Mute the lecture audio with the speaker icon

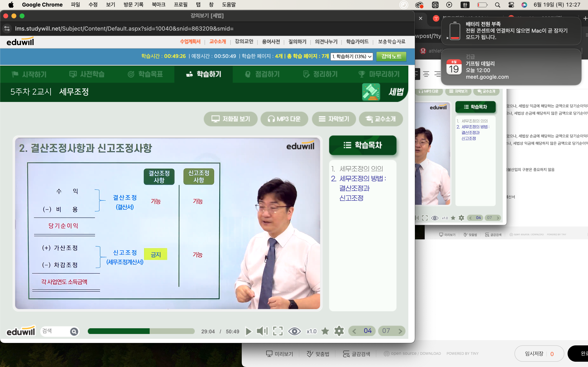[262, 331]
